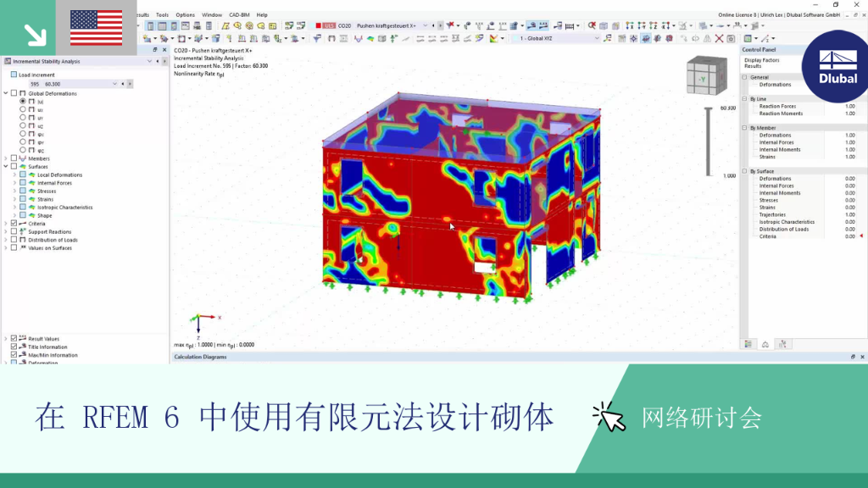Open the Window menu
The width and height of the screenshot is (868, 488).
(x=211, y=15)
